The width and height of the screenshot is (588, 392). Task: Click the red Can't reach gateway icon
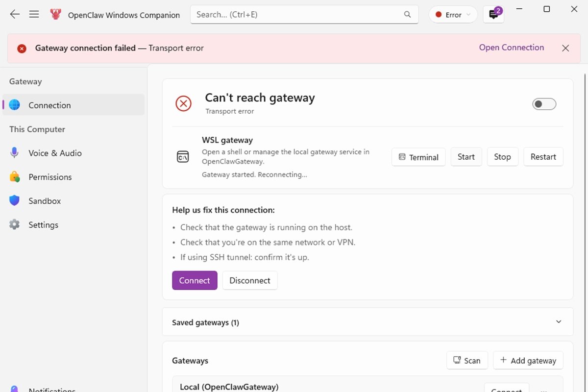click(183, 103)
